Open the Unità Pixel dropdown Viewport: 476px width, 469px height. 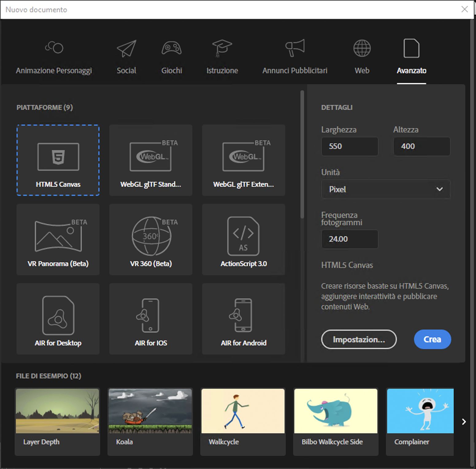386,189
